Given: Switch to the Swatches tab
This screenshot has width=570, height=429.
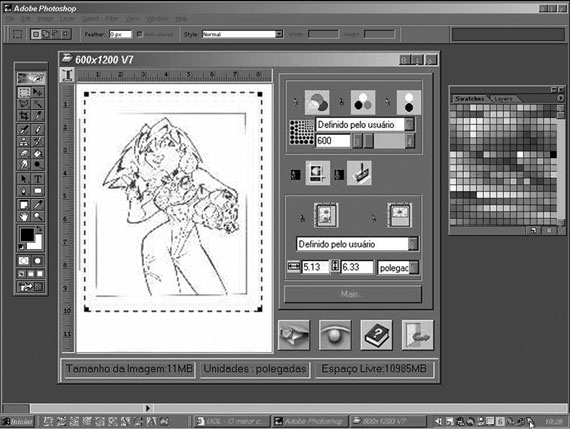Looking at the screenshot, I should click(x=470, y=99).
